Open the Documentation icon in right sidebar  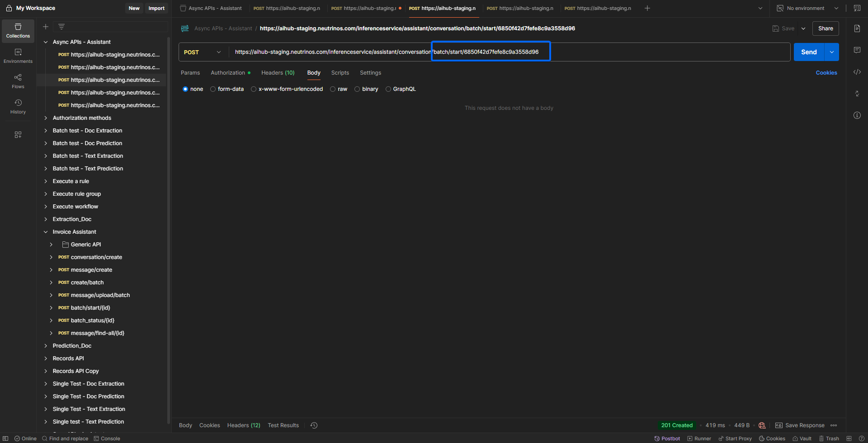point(857,28)
